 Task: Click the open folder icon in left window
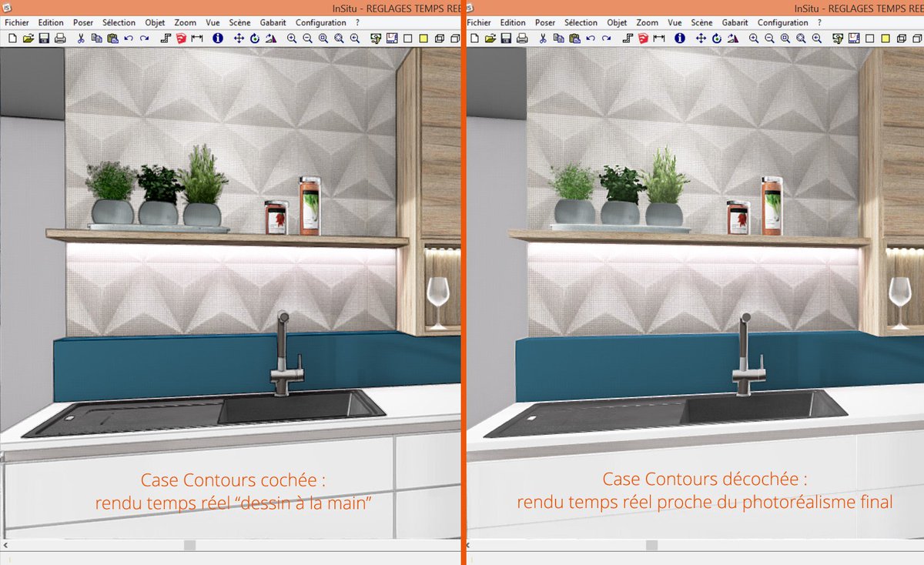(28, 38)
